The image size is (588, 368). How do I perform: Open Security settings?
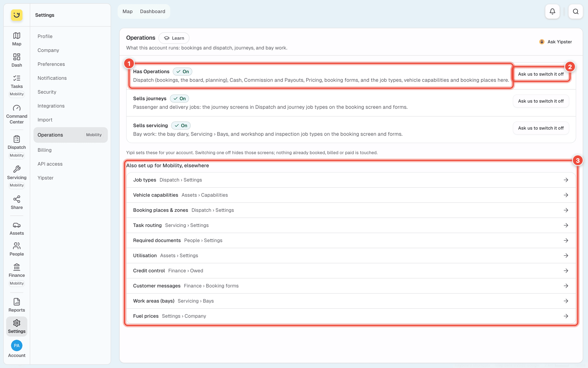click(x=70, y=92)
